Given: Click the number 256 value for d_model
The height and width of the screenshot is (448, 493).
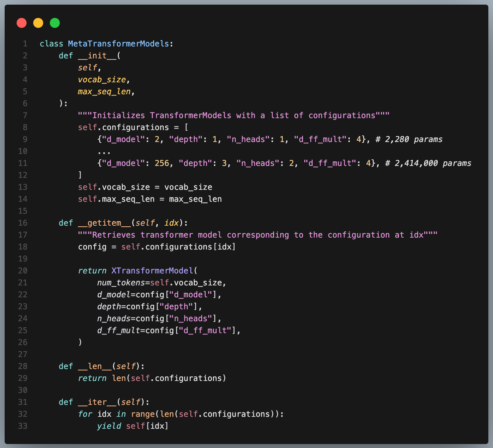Looking at the screenshot, I should (161, 163).
